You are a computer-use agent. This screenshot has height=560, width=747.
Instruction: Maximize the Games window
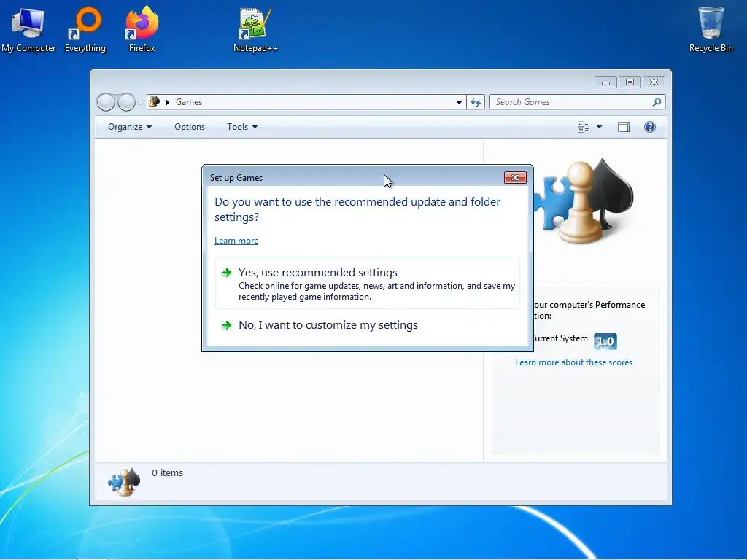click(630, 82)
